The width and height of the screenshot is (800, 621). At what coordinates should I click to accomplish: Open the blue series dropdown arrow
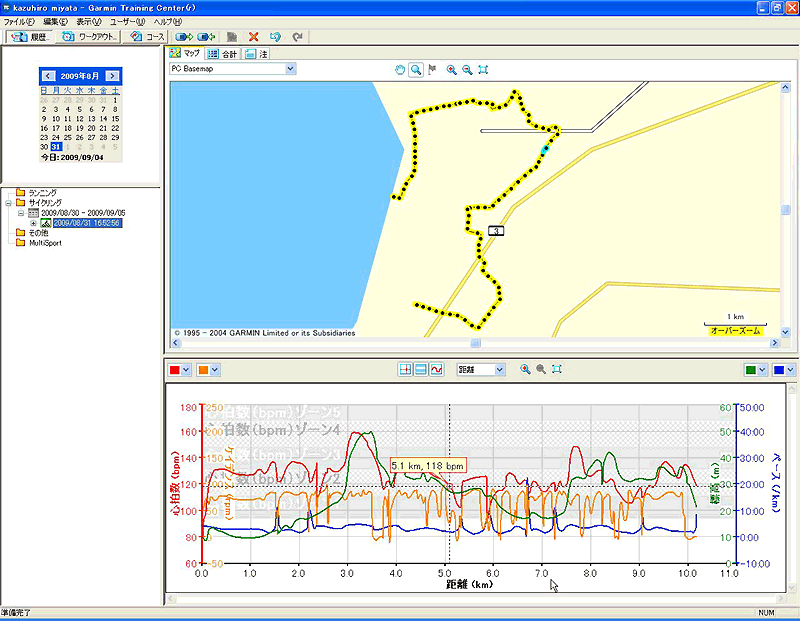coord(791,370)
